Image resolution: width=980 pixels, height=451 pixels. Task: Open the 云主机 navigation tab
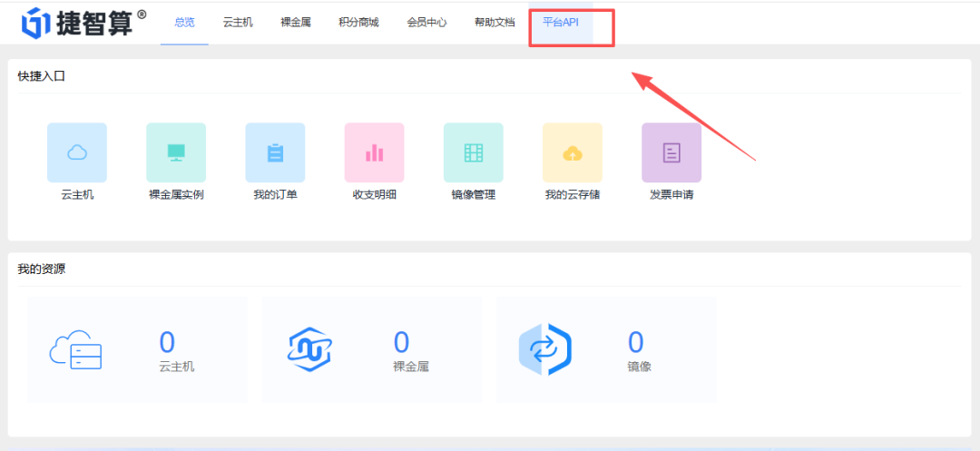click(x=238, y=23)
